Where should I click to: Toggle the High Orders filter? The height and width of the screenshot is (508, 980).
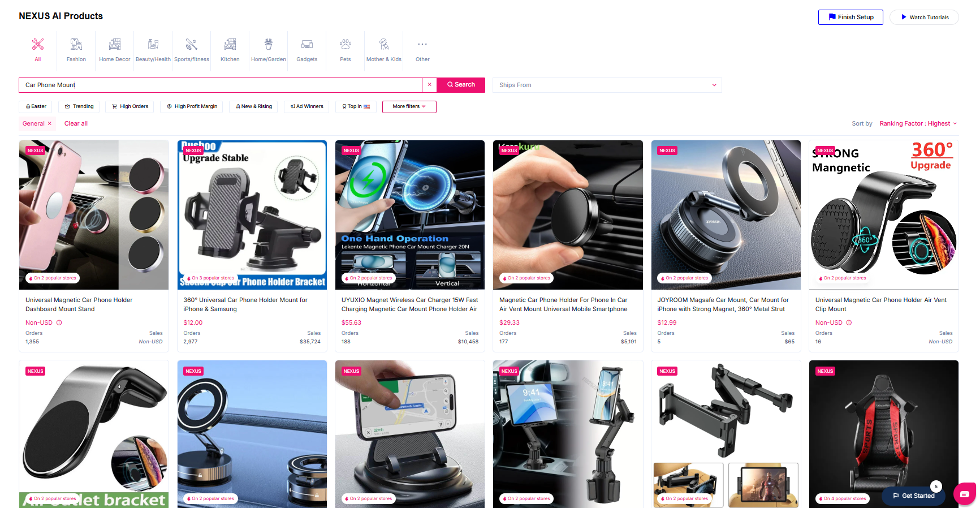(130, 106)
